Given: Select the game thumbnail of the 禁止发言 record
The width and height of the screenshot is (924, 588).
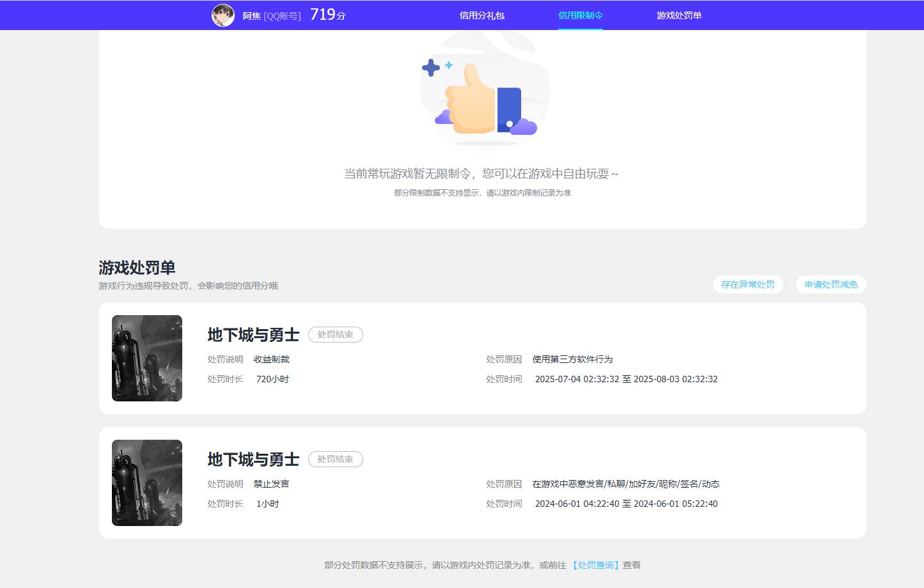Looking at the screenshot, I should [x=147, y=483].
